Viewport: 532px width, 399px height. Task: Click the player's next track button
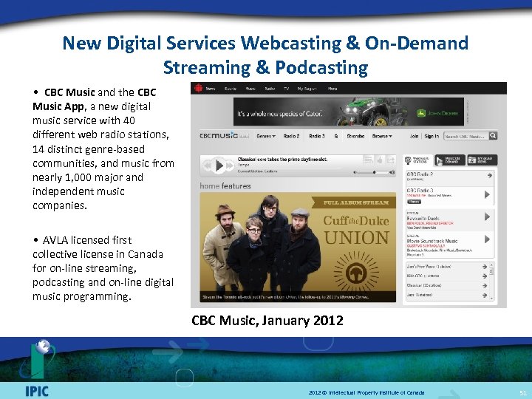[231, 166]
